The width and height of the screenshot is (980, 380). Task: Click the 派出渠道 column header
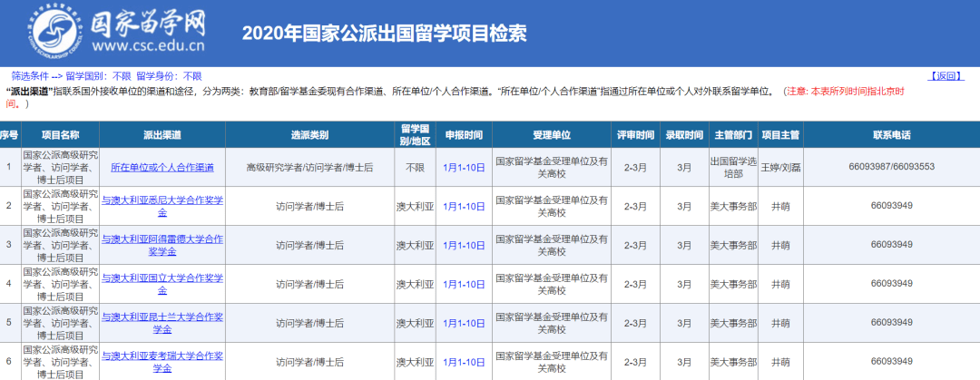click(162, 135)
